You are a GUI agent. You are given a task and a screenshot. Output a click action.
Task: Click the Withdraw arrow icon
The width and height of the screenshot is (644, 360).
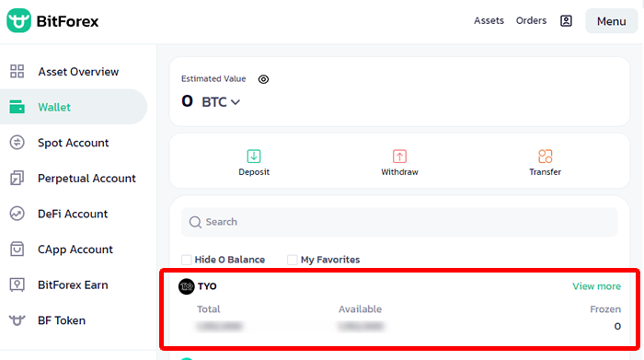[399, 157]
